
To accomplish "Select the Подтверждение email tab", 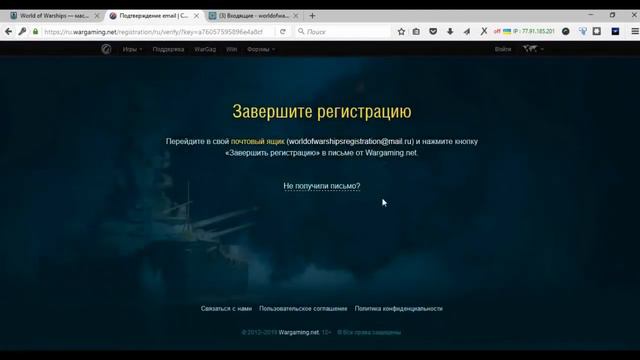I will pos(153,16).
